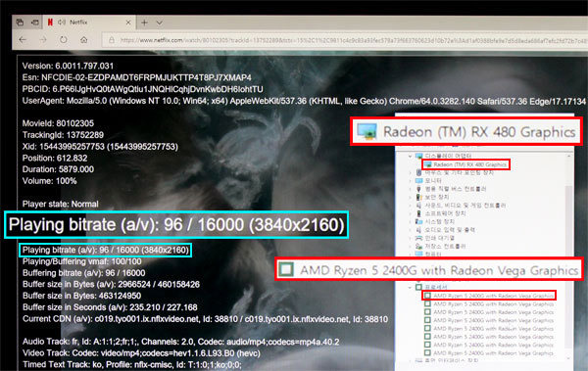Image resolution: width=588 pixels, height=371 pixels.
Task: Click the 보안 장치 category icon
Action: pyautogui.click(x=418, y=197)
